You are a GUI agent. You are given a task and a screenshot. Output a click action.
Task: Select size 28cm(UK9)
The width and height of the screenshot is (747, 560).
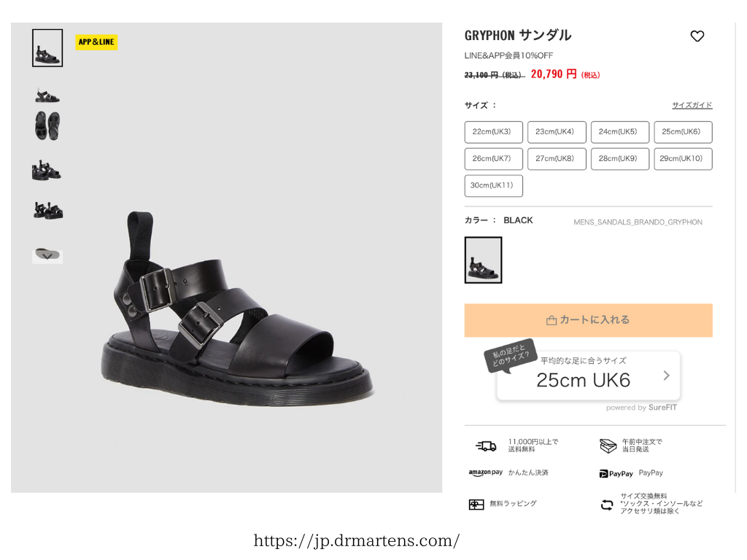620,158
